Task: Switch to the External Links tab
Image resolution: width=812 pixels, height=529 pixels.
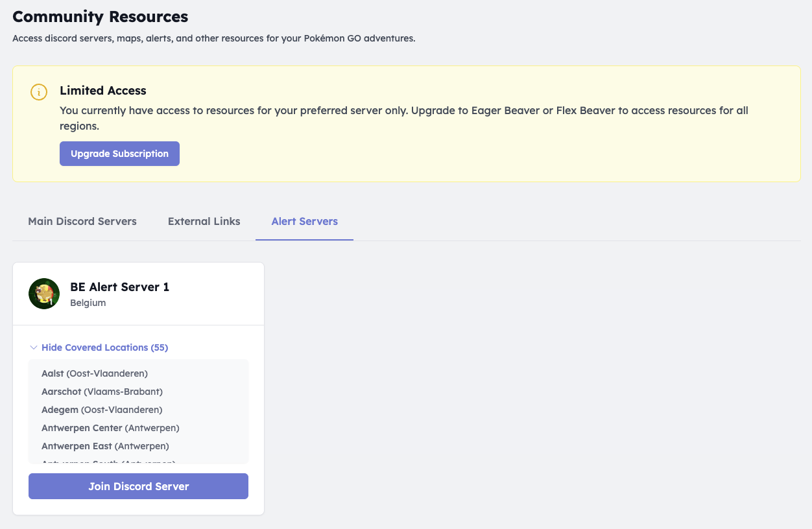Action: [204, 222]
